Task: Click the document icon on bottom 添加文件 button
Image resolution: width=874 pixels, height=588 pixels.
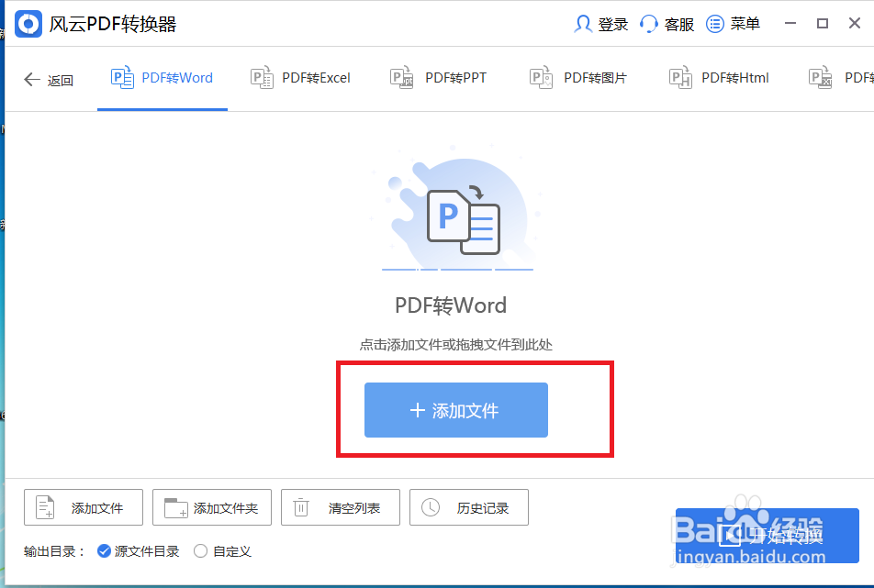Action: click(x=45, y=507)
